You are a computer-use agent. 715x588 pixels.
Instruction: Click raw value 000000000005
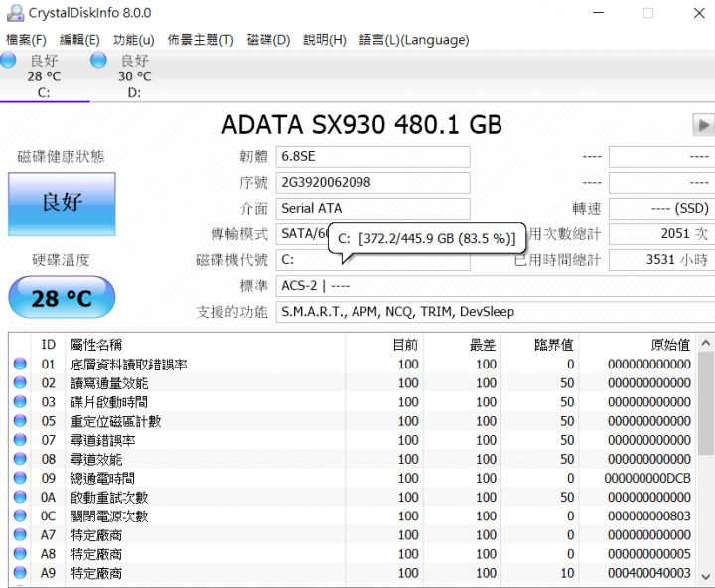(x=649, y=554)
